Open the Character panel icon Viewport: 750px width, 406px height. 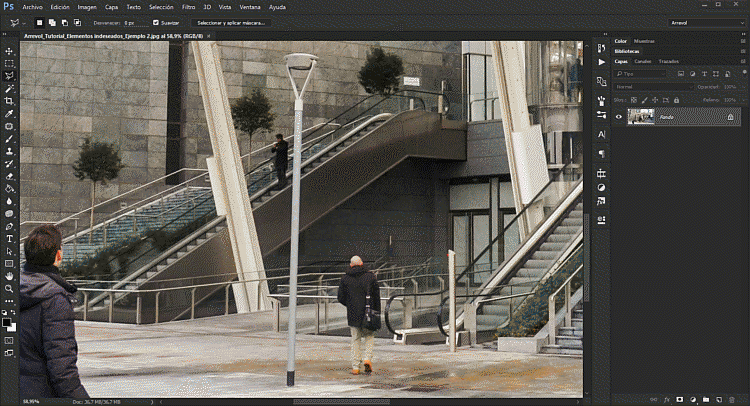601,134
